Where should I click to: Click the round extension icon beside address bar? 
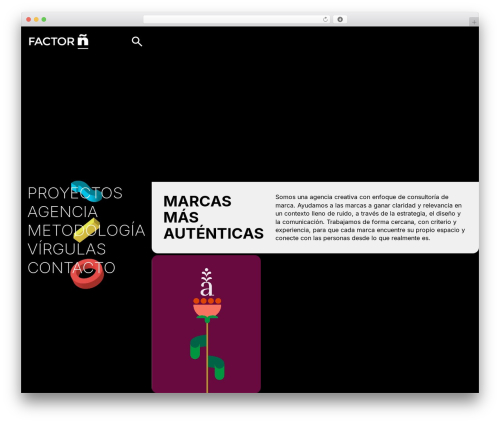tap(340, 19)
